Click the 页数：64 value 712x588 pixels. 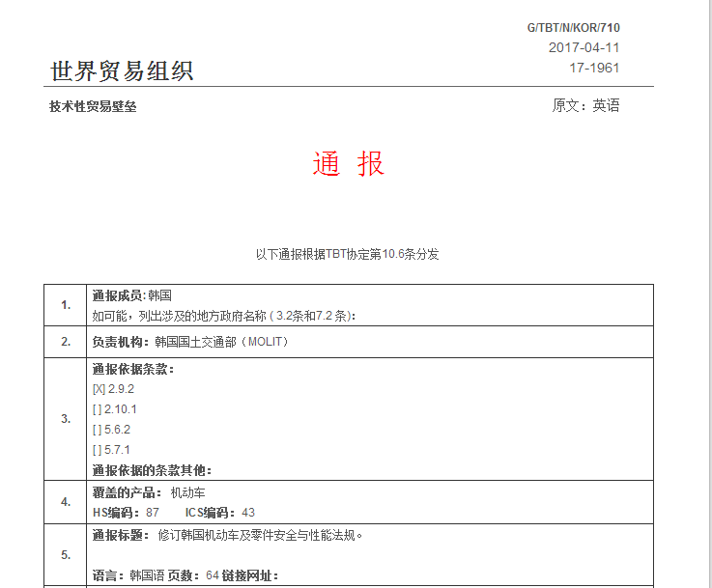(x=194, y=575)
